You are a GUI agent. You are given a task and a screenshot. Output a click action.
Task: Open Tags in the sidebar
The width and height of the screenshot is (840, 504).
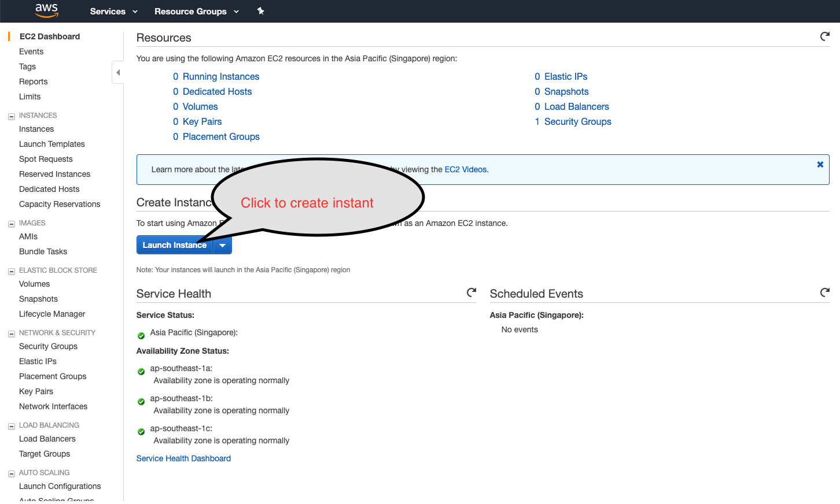(27, 66)
